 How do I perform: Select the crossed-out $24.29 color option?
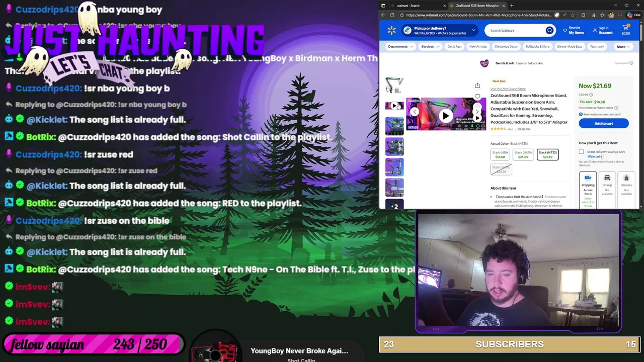[501, 169]
